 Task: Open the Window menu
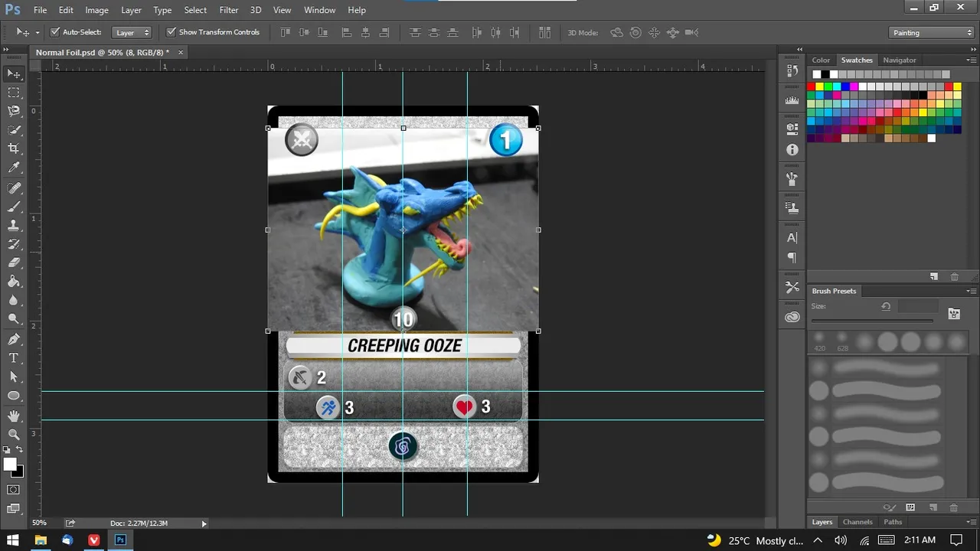[x=319, y=10]
